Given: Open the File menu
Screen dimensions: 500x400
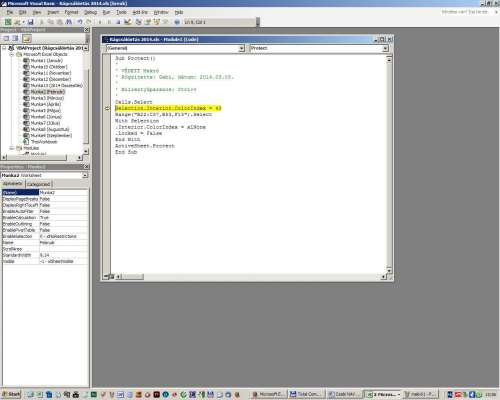Looking at the screenshot, I should pyautogui.click(x=10, y=12).
